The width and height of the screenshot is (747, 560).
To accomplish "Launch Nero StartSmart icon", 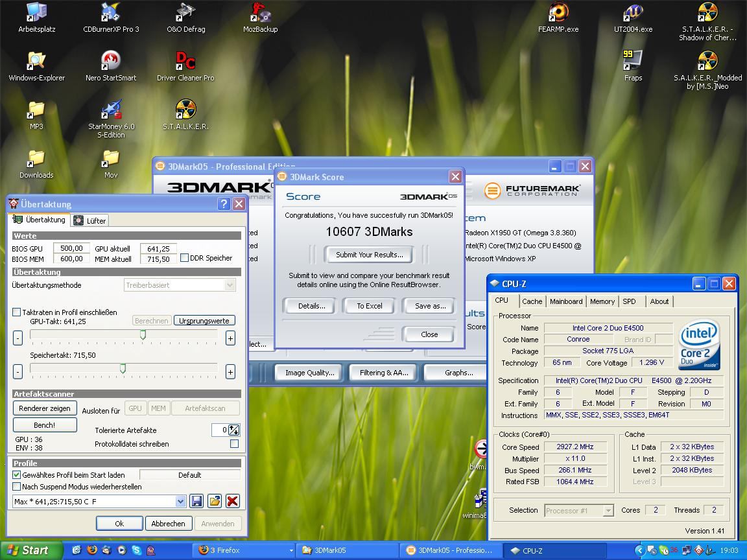I will point(111,66).
